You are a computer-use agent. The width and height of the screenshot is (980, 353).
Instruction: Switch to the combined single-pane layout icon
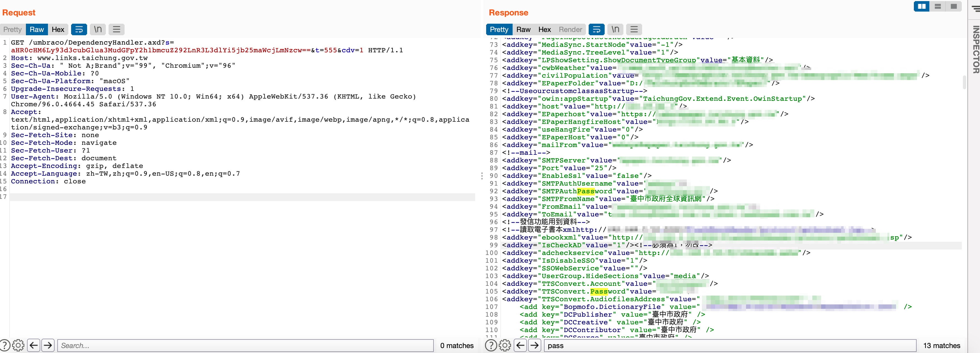(x=953, y=6)
